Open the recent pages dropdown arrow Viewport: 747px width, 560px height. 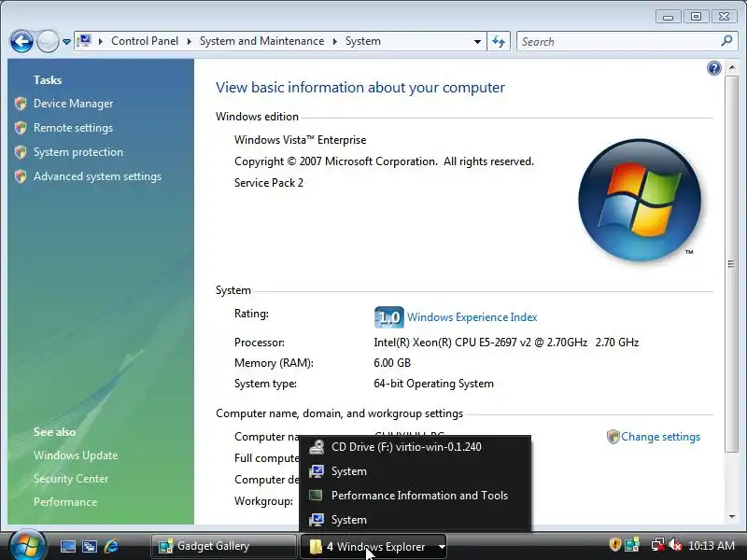66,42
